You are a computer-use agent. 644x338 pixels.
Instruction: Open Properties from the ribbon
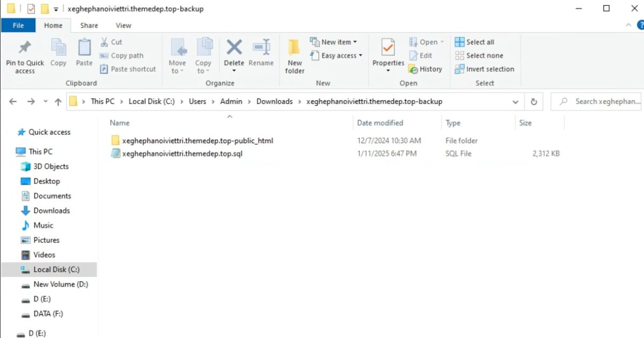pos(388,48)
